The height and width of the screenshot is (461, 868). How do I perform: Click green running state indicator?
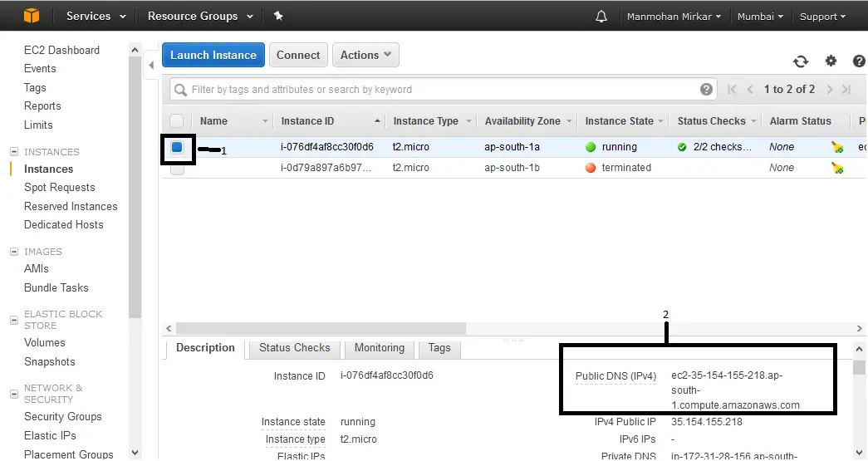591,147
